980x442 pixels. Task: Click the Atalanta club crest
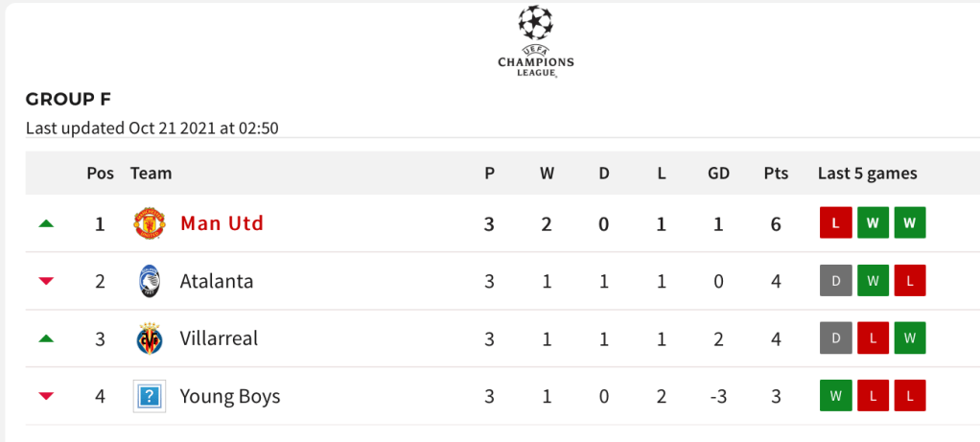click(x=149, y=281)
